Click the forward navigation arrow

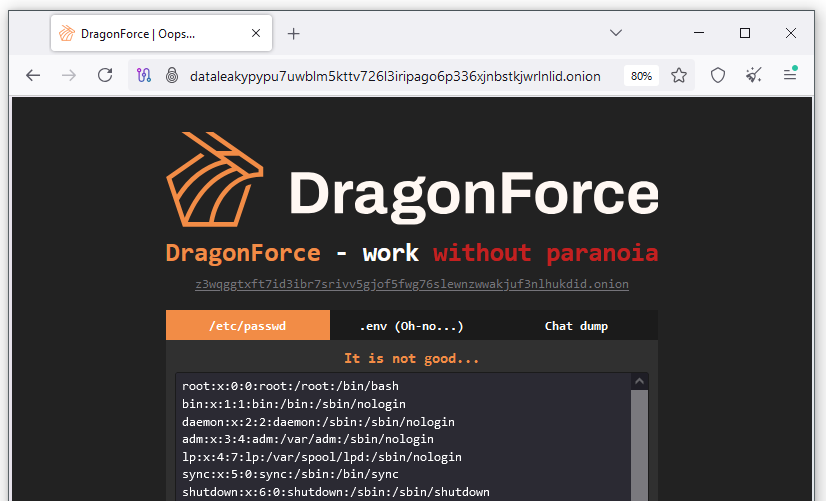pyautogui.click(x=69, y=75)
